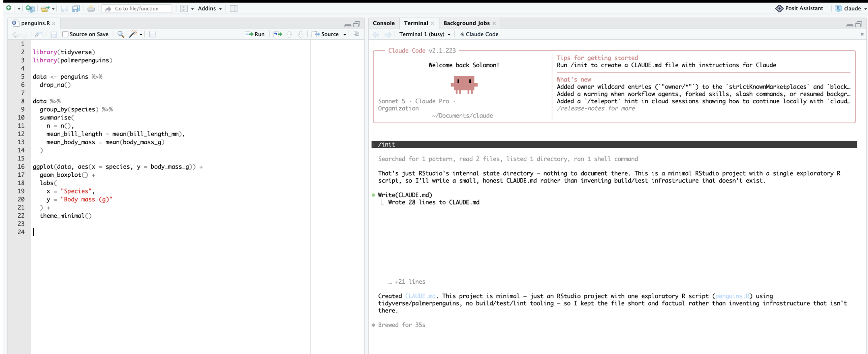Maximize the terminal pane
868x354 pixels.
[859, 24]
